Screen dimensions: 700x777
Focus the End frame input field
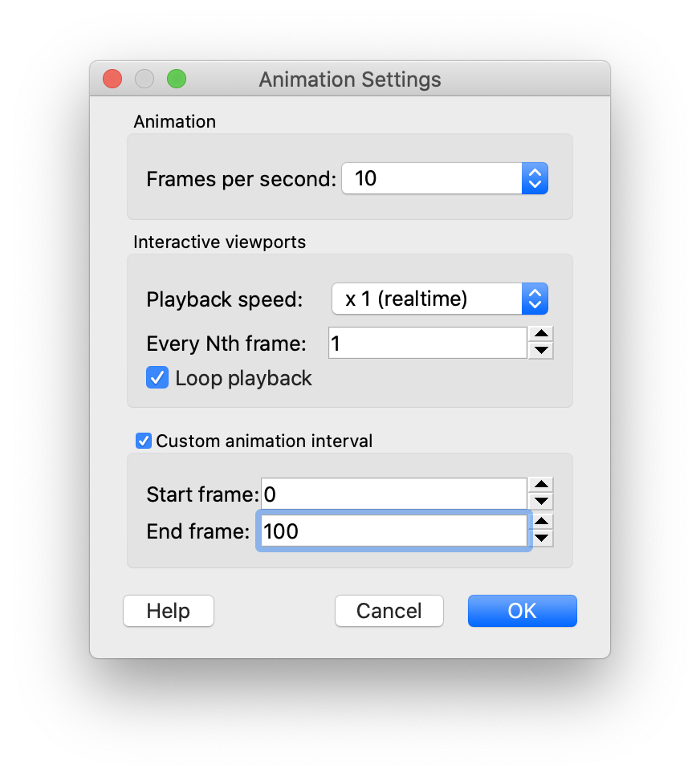pyautogui.click(x=393, y=531)
